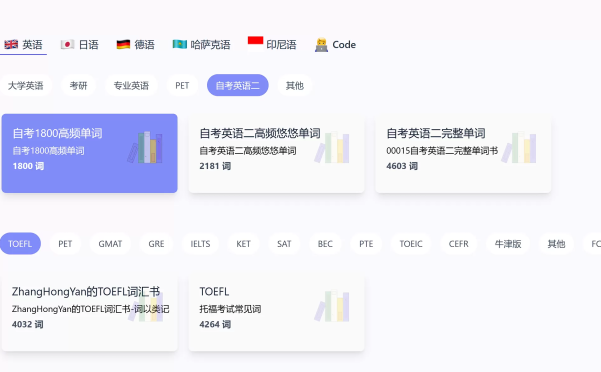Open the TOEFL 托福考试常见词 card
601x372 pixels.
276,311
